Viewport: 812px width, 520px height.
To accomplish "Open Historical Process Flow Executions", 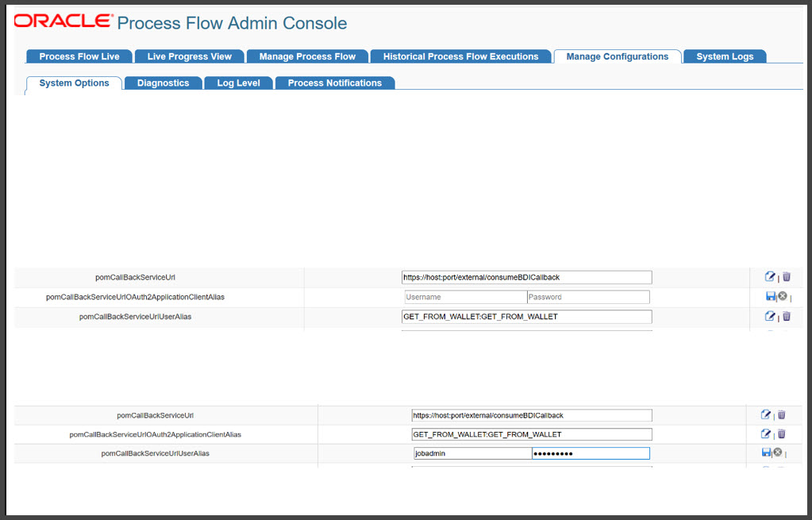I will pos(460,56).
